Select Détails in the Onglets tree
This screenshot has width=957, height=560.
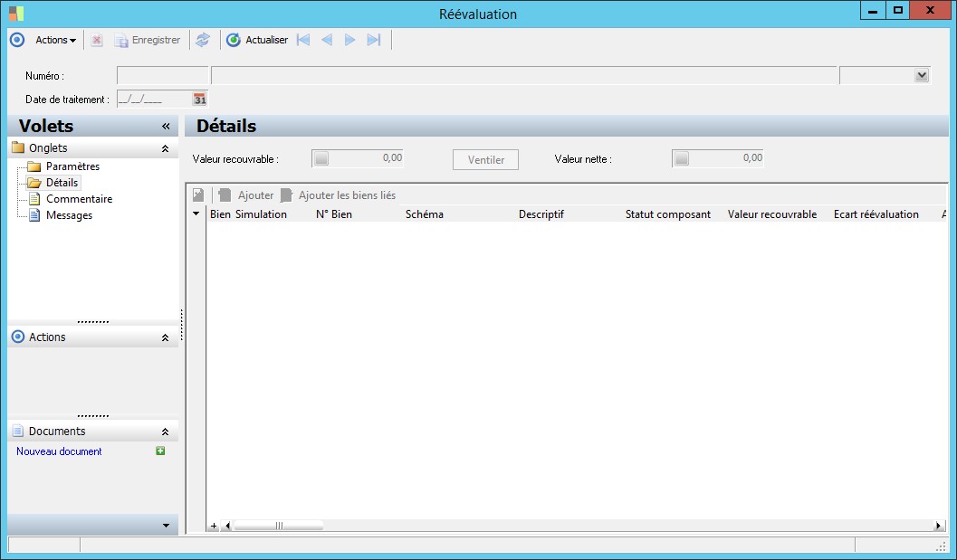click(x=62, y=183)
